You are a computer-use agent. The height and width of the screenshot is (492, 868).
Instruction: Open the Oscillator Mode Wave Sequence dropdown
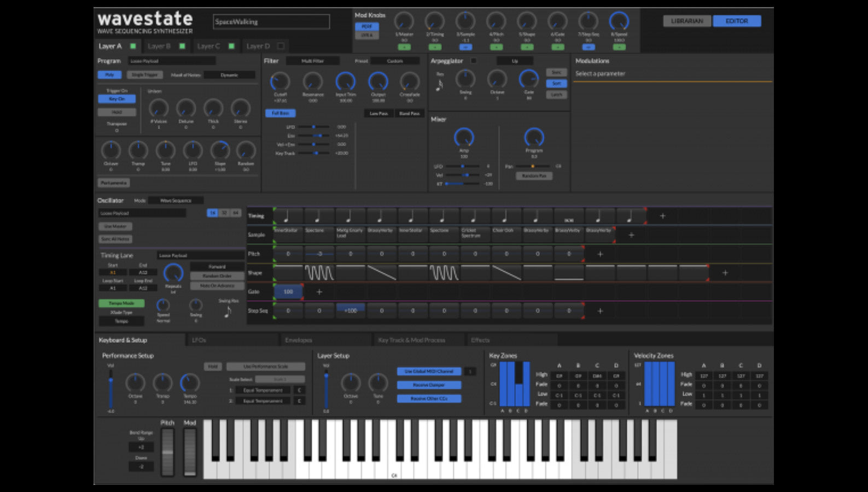point(176,201)
